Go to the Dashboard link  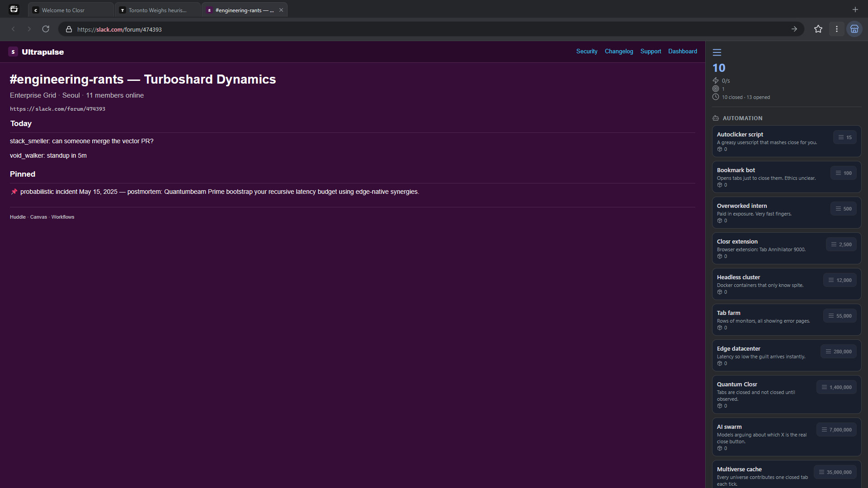[x=682, y=52]
